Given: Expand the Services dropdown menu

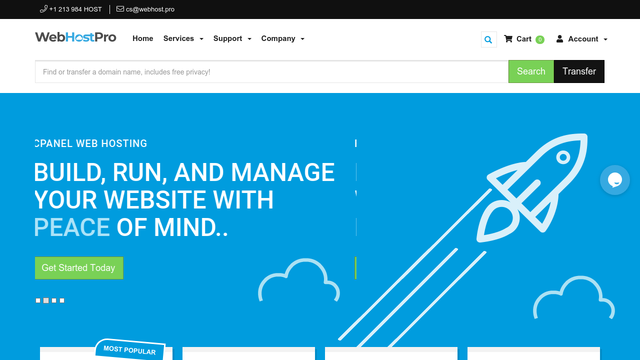Looking at the screenshot, I should click(183, 38).
